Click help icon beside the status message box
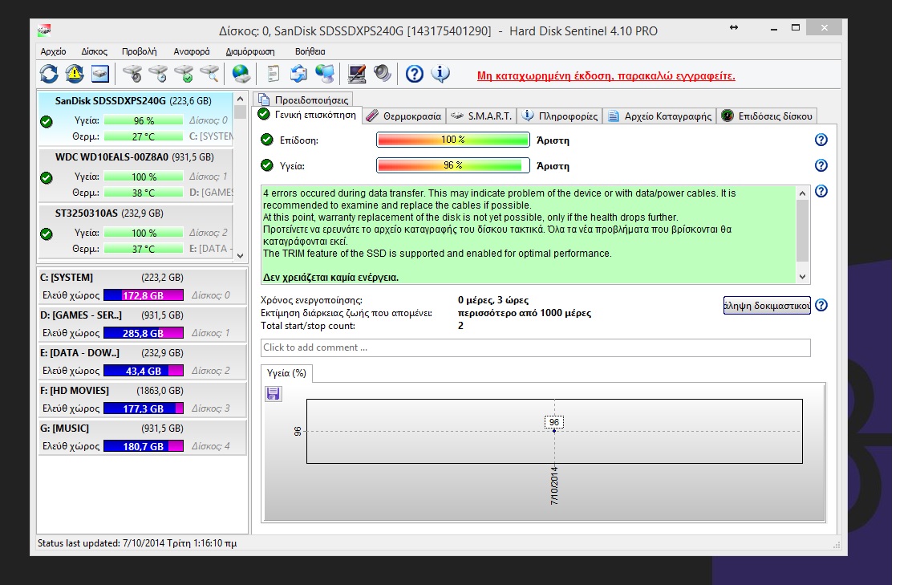Screen dimensions: 924x585 click(x=821, y=191)
